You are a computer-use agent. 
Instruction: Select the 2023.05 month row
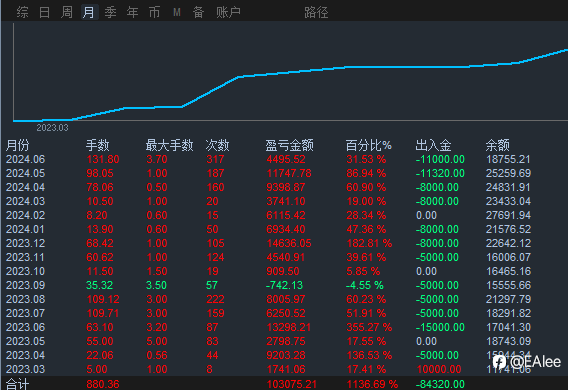click(268, 341)
